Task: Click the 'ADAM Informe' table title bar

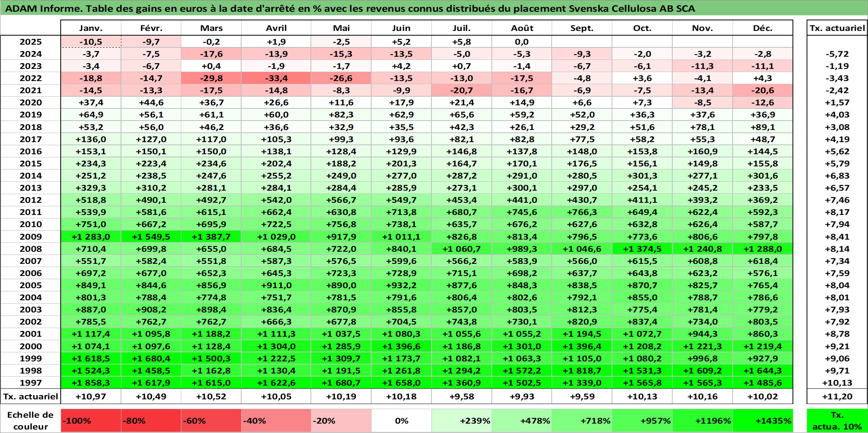Action: 434,8
